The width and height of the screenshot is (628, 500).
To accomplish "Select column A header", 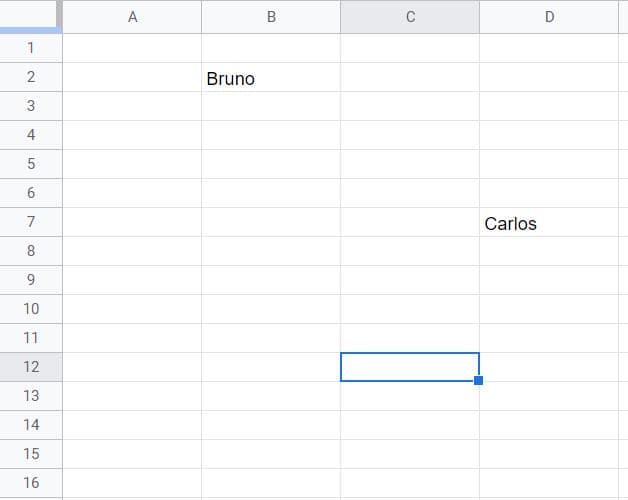I will pyautogui.click(x=132, y=17).
